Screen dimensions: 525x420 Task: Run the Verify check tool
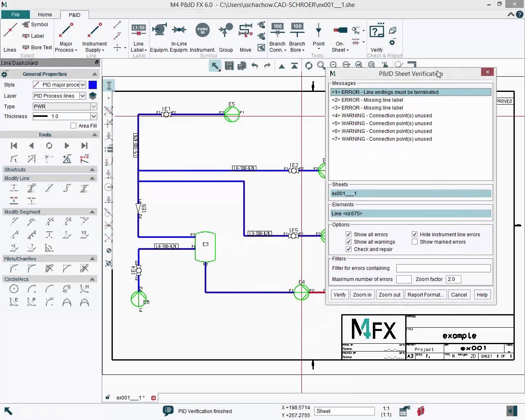tap(377, 38)
